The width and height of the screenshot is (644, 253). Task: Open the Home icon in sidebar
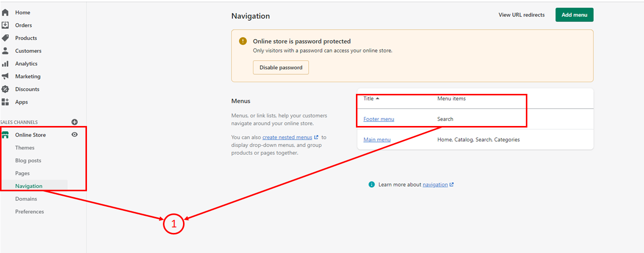pos(5,13)
